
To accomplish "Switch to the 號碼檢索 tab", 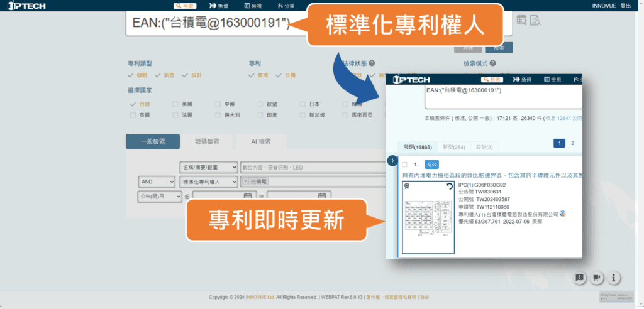I will (x=208, y=141).
